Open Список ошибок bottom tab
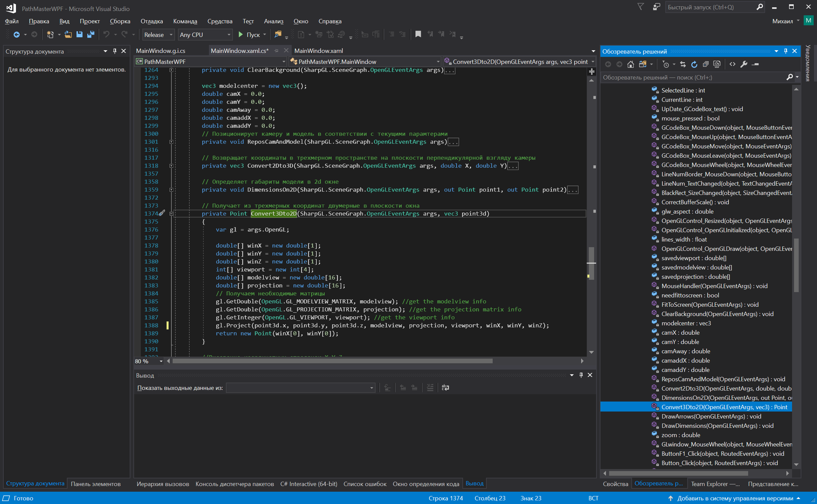 [365, 484]
